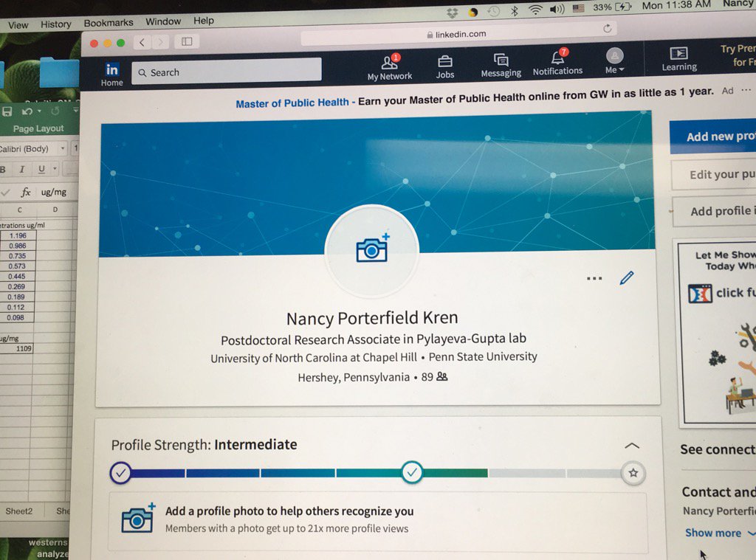Open the History menu
The image size is (756, 560).
pos(56,24)
